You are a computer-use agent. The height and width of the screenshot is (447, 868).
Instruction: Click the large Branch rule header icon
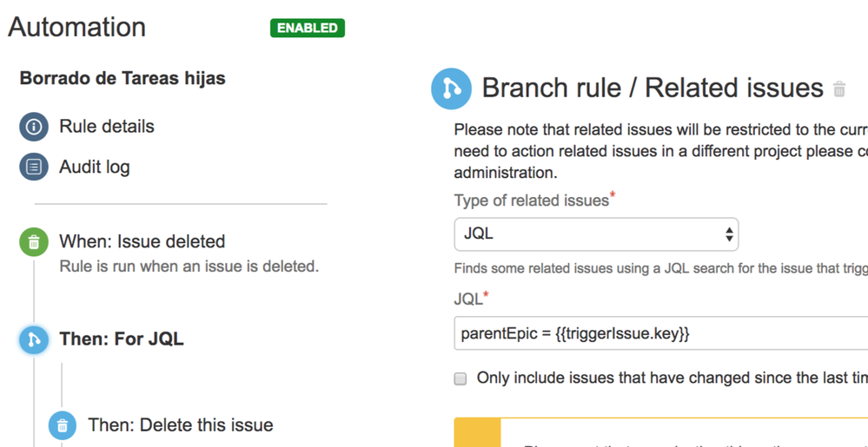click(x=451, y=89)
